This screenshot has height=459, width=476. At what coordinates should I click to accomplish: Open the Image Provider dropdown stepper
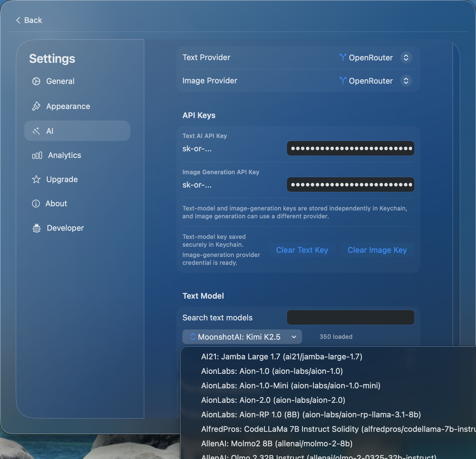[406, 81]
